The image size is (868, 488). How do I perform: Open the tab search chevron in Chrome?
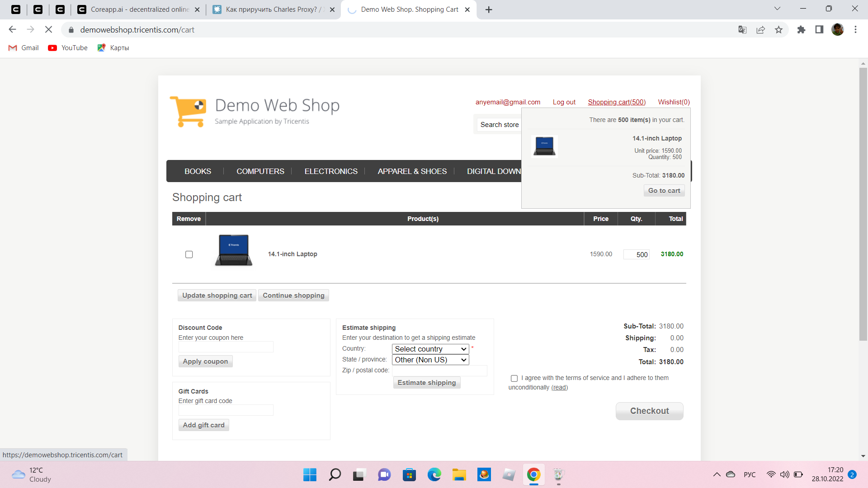click(x=777, y=9)
